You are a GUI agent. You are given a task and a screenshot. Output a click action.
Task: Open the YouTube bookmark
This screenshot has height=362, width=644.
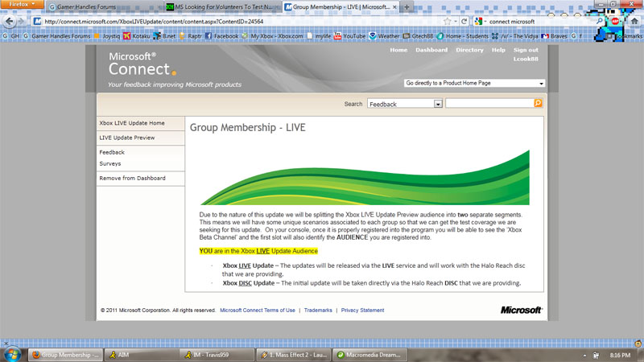[349, 36]
